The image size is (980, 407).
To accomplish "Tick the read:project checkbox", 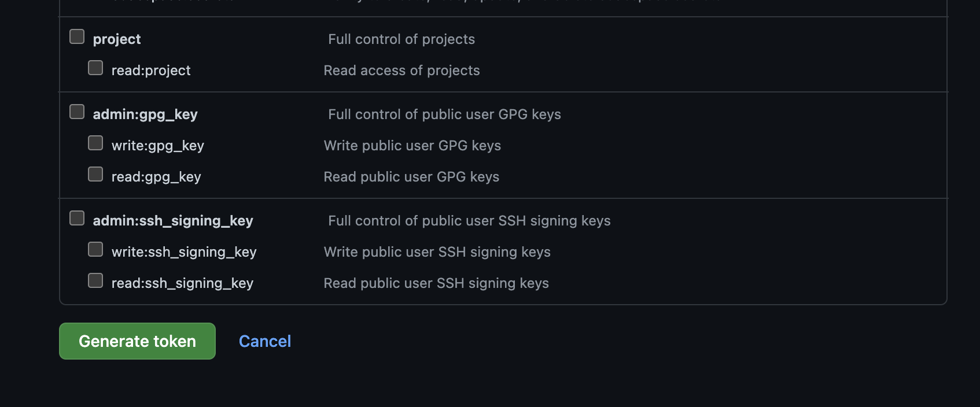I will pos(95,68).
